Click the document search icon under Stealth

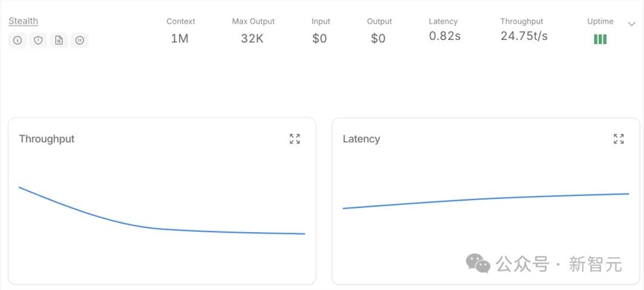tap(59, 40)
